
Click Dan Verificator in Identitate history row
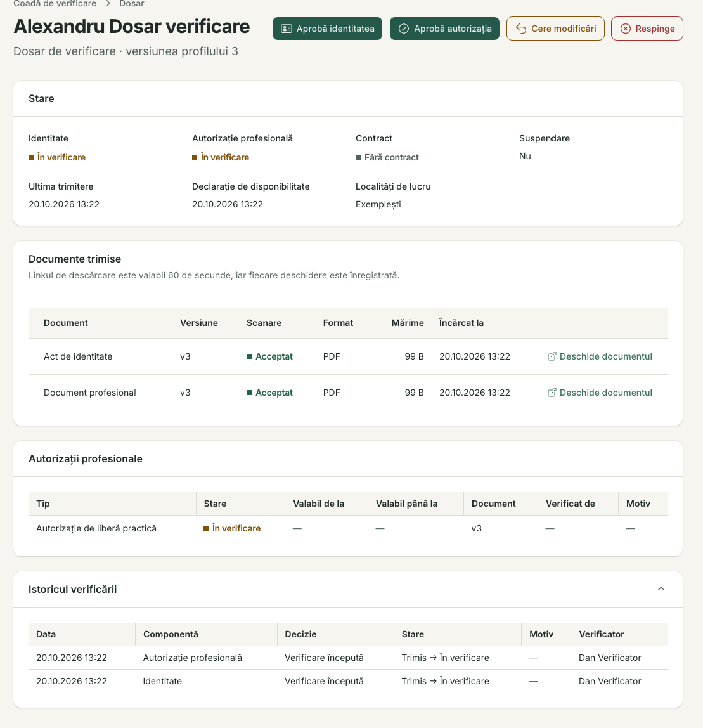pyautogui.click(x=610, y=681)
